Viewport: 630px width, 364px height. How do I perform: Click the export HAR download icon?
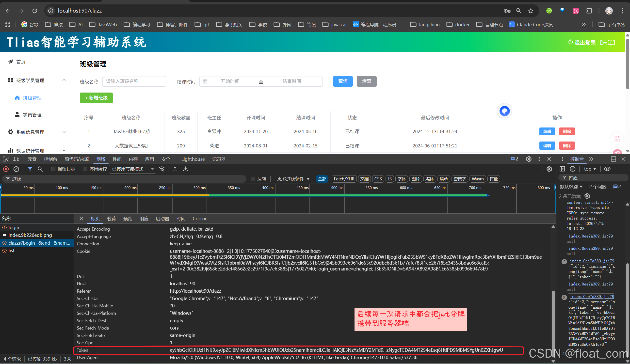tap(185, 169)
